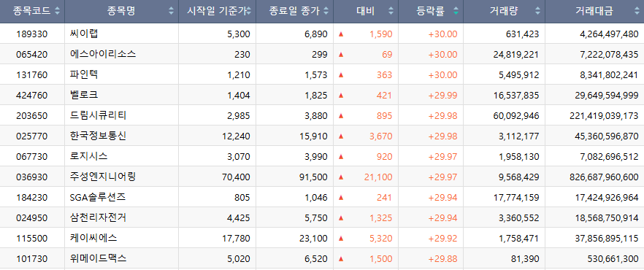Click stock code 025770

tap(32, 136)
